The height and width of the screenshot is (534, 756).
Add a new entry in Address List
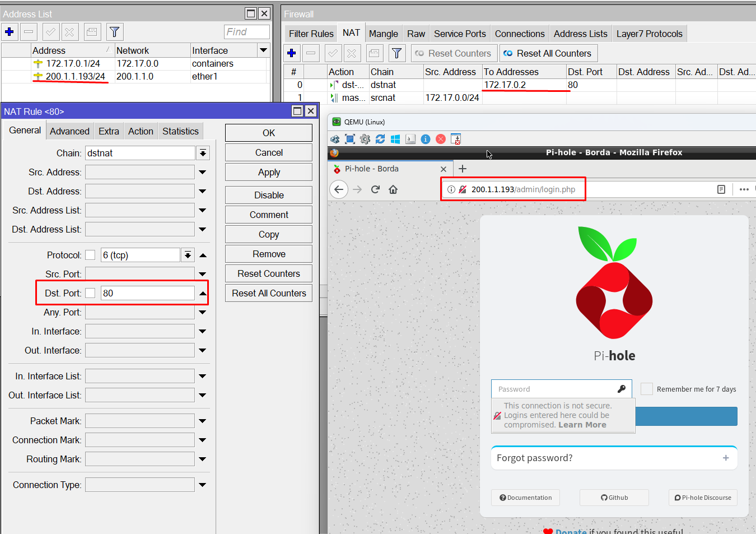tap(10, 32)
